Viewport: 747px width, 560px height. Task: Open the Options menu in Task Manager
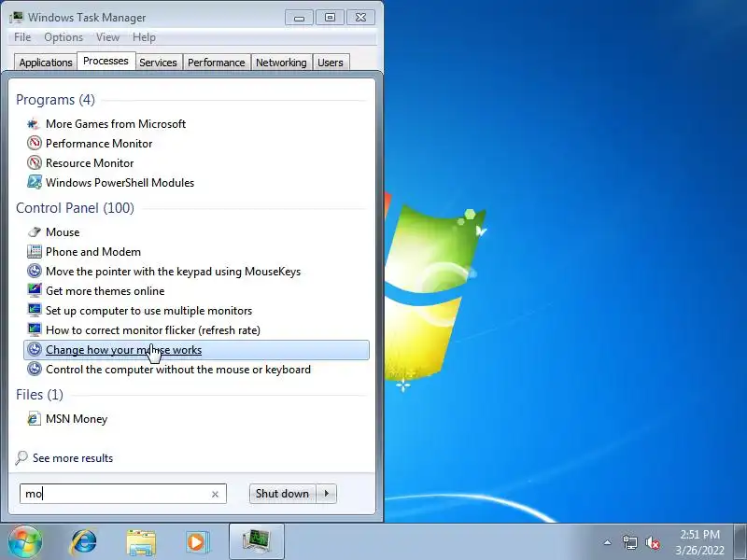pyautogui.click(x=63, y=37)
